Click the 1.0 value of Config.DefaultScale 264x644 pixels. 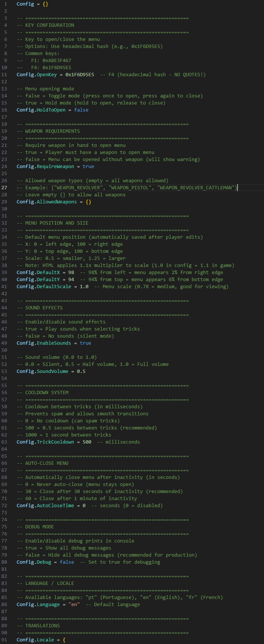pyautogui.click(x=84, y=286)
